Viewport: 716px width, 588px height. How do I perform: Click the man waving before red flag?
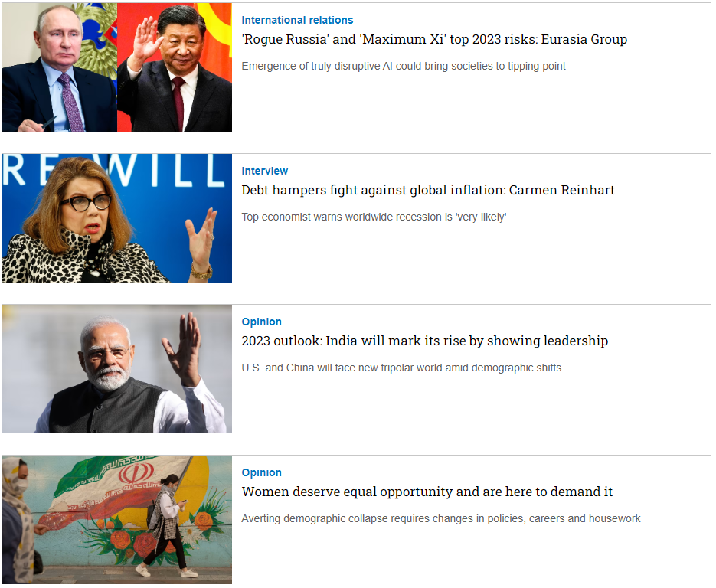coord(175,69)
